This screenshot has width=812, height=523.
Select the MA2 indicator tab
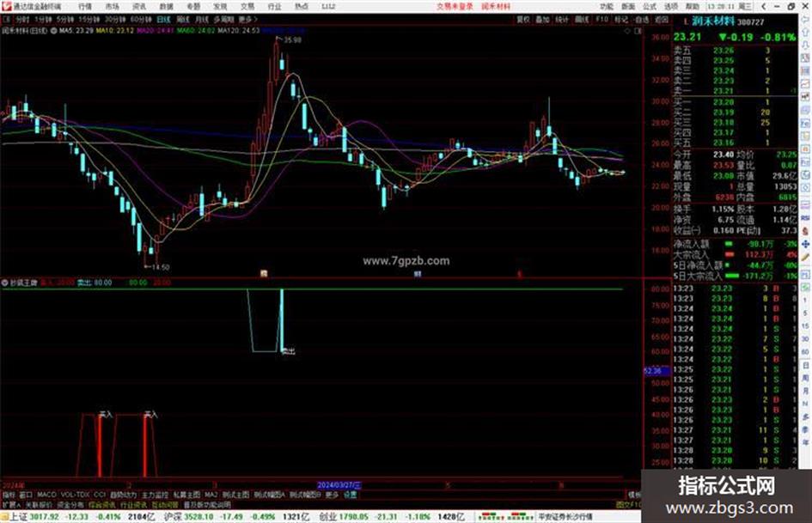211,495
